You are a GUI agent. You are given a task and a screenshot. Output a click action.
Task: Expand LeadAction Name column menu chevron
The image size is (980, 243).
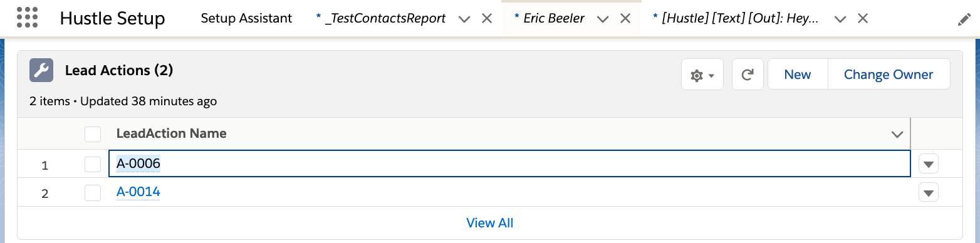coord(897,134)
